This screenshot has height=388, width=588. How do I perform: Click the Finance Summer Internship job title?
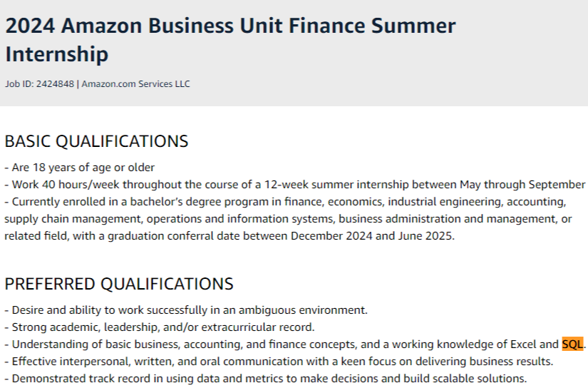tap(230, 39)
